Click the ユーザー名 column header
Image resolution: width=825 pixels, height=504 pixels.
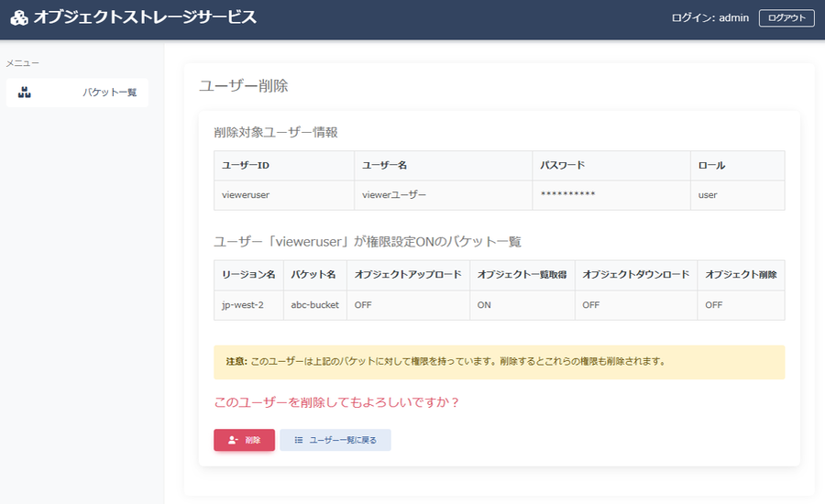(444, 165)
